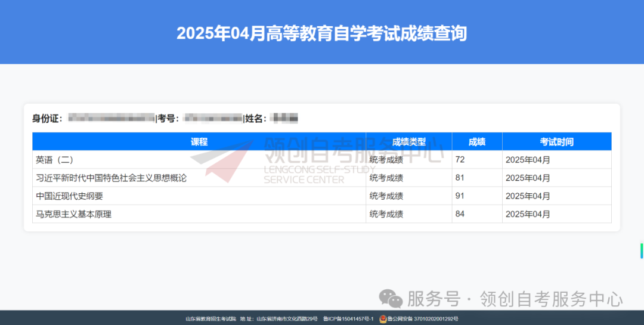Viewport: 644px width, 325px height.
Task: Click the 成绩类型 column header
Action: 408,142
